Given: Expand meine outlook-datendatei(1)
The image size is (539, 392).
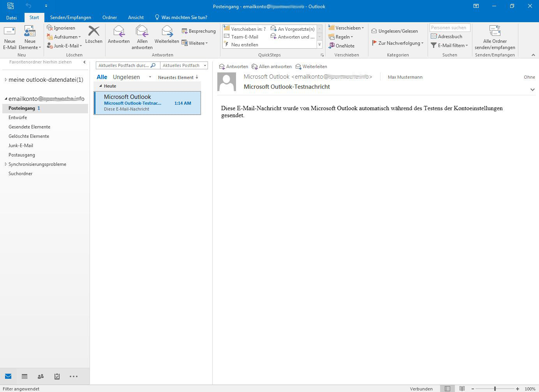Looking at the screenshot, I should click(x=5, y=80).
